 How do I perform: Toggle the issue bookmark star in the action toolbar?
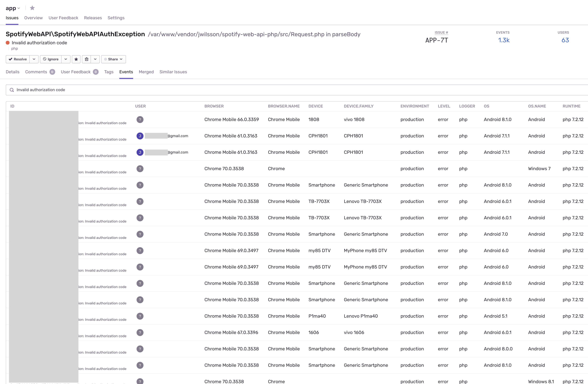(x=76, y=59)
